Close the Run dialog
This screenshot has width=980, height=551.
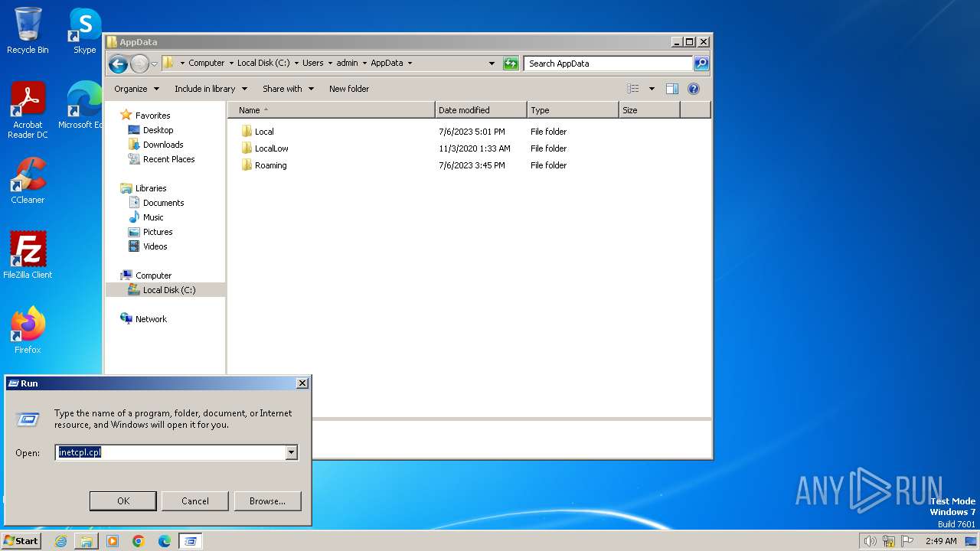302,383
